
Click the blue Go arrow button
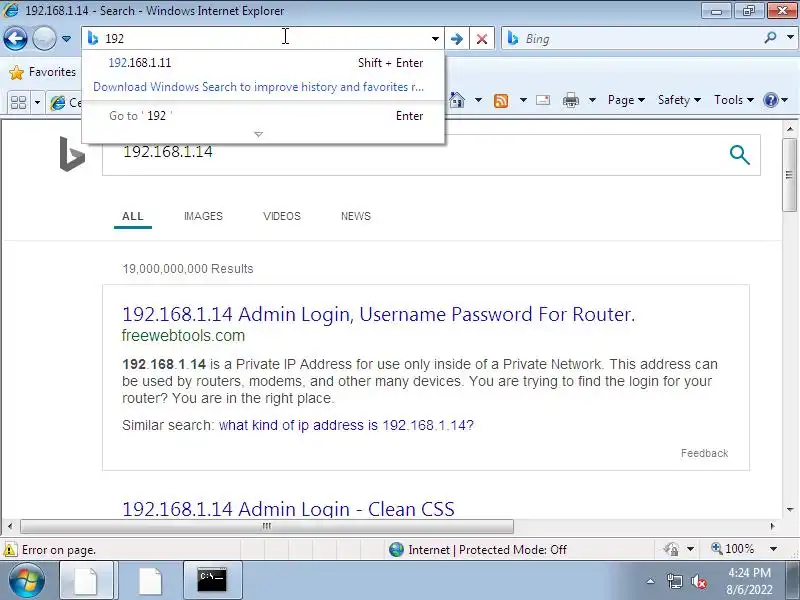coord(457,39)
